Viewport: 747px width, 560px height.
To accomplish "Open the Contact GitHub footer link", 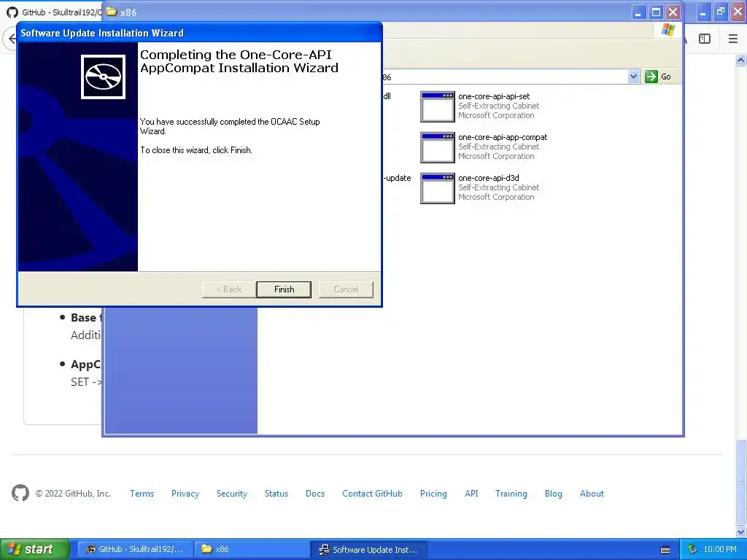I will pos(372,494).
